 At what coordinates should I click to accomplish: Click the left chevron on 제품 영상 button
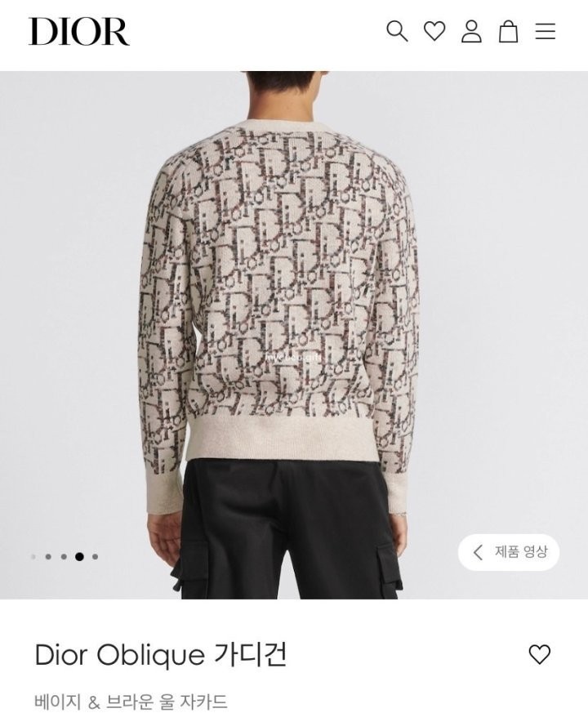tap(478, 552)
